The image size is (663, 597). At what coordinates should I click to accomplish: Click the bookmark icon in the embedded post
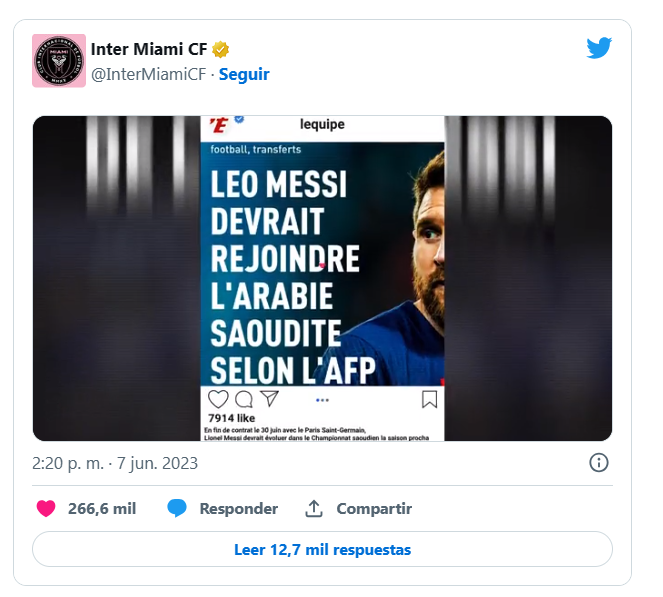[x=429, y=399]
